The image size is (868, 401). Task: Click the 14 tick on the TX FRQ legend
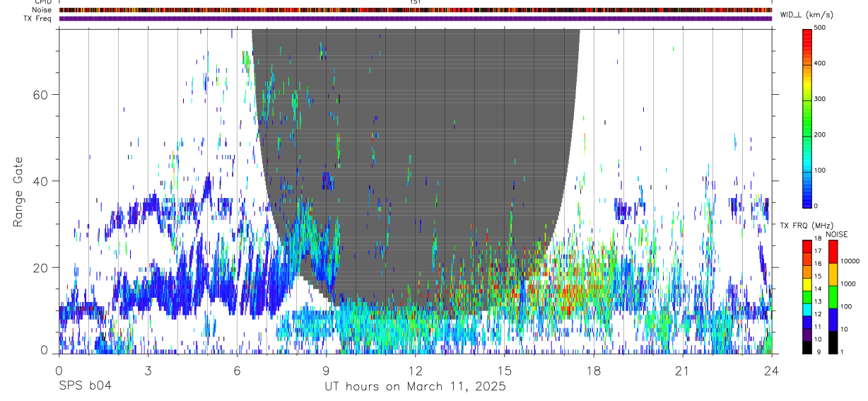(x=819, y=289)
